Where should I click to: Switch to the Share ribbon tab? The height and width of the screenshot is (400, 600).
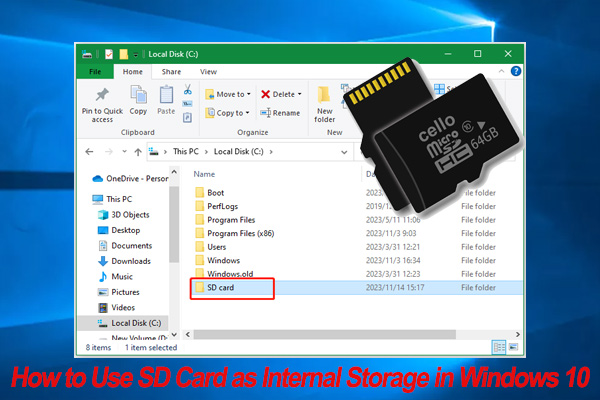click(x=172, y=72)
